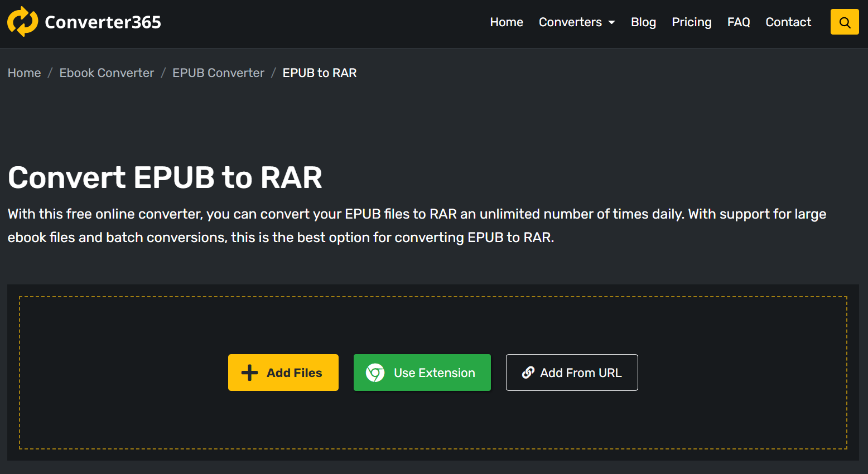
Task: Click the chain link icon beside Add From URL
Action: [x=528, y=373]
